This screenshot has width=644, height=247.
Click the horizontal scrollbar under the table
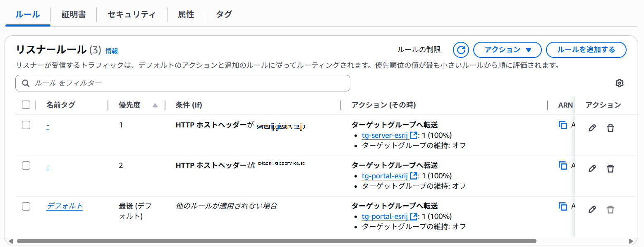pyautogui.click(x=276, y=241)
